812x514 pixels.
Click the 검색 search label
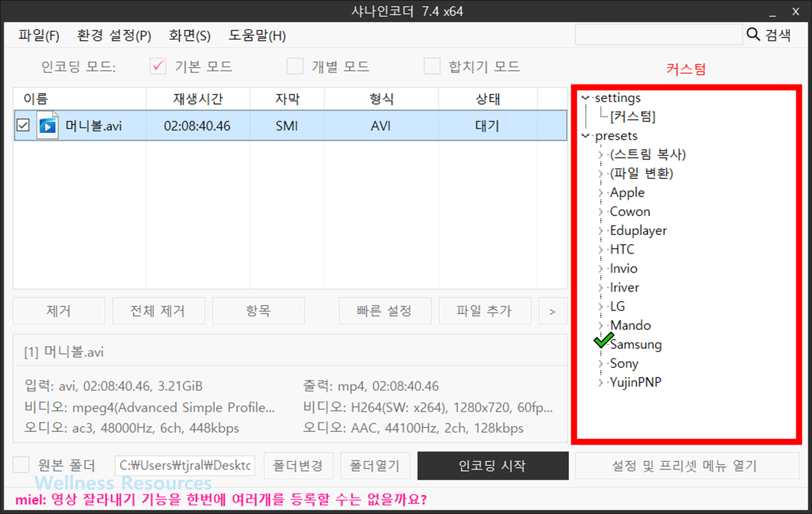[778, 35]
